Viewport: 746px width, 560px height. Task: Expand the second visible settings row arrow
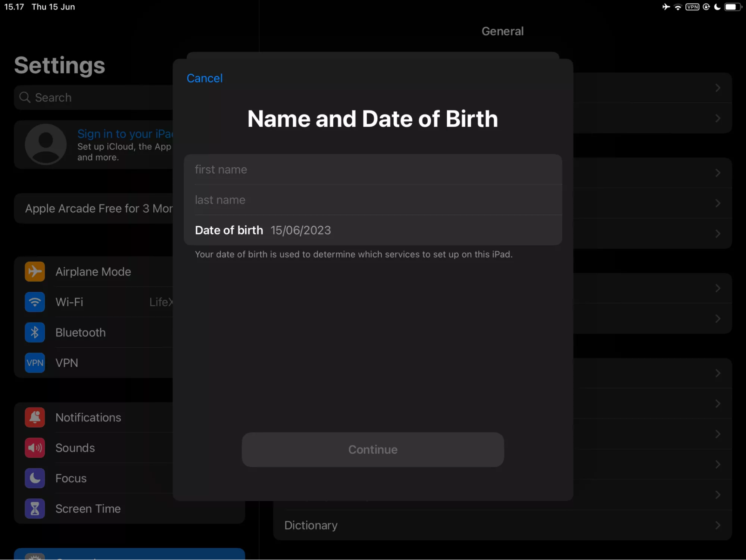718,118
